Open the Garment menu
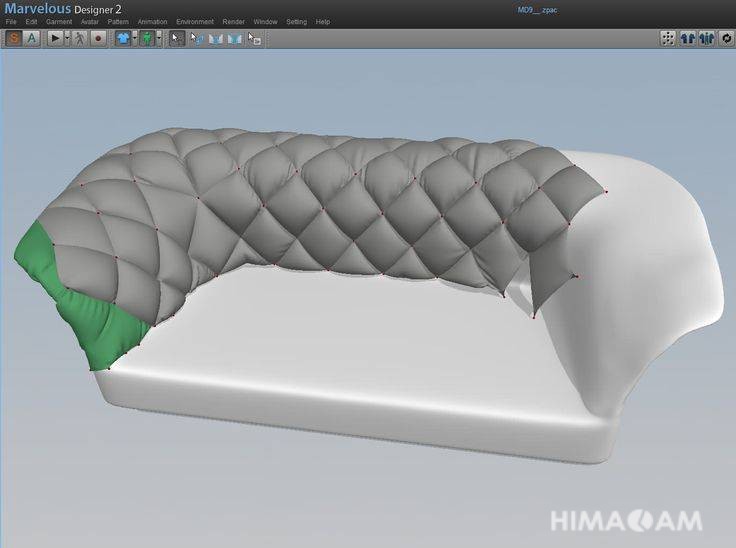736x548 pixels. pyautogui.click(x=59, y=22)
